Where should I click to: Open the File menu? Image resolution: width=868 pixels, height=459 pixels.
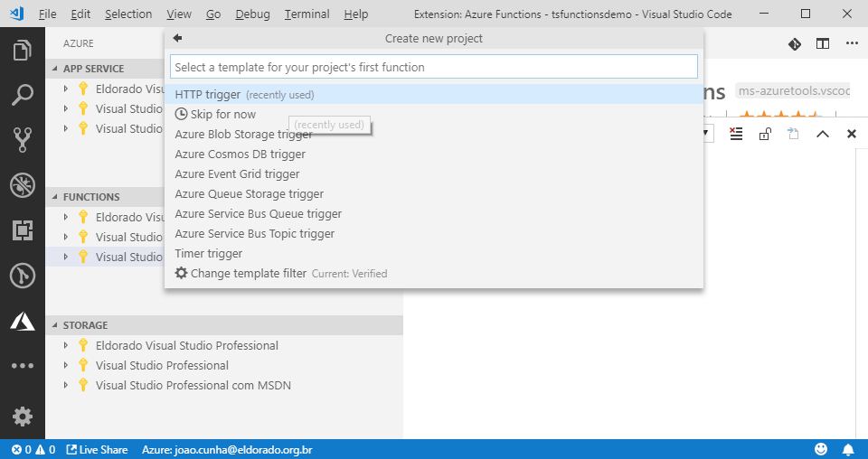(x=47, y=14)
